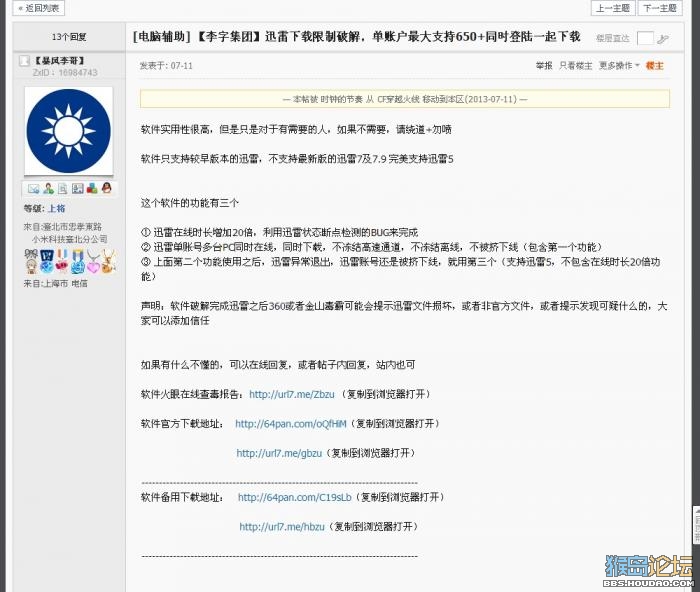
Task: Click the floor number jump input box
Action: click(x=645, y=38)
